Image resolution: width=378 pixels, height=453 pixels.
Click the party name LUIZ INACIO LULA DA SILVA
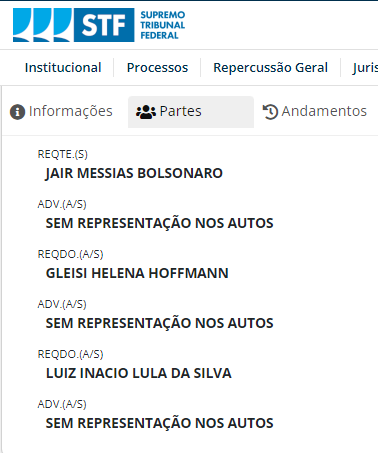138,373
